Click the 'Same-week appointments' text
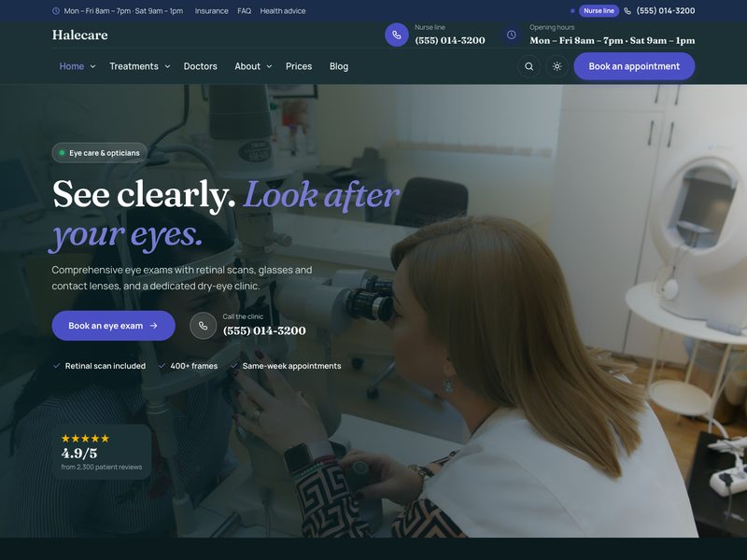 (291, 366)
